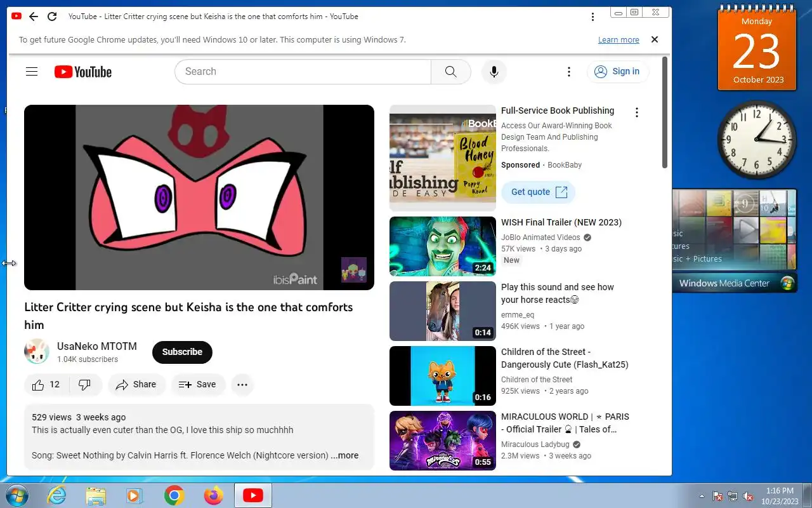The width and height of the screenshot is (812, 508).
Task: Play Children of the Street thumbnail
Action: pos(443,376)
